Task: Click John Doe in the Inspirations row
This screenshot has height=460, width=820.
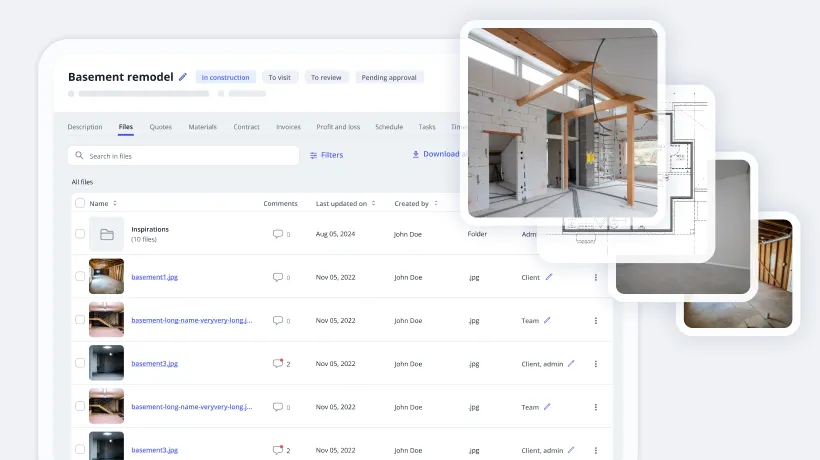Action: (x=407, y=234)
